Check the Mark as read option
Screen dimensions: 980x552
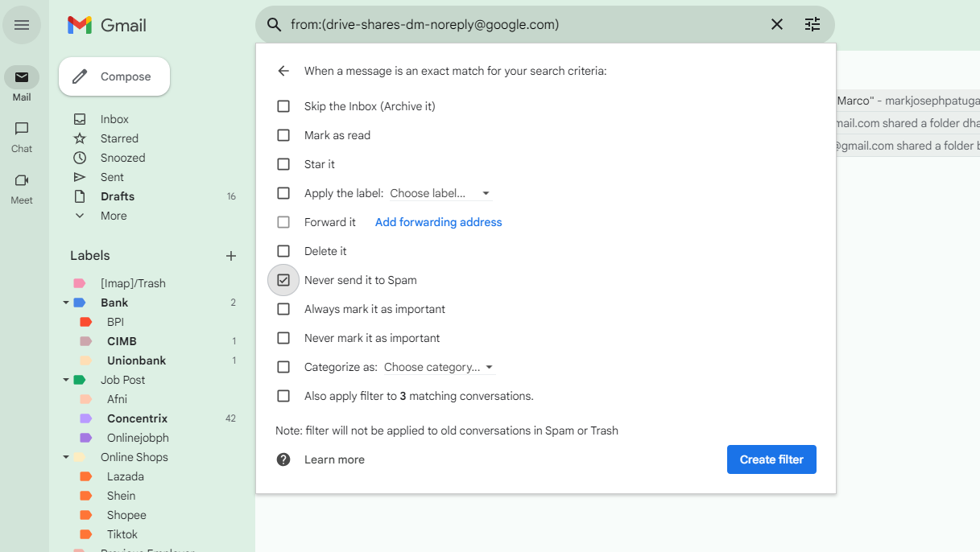click(283, 135)
